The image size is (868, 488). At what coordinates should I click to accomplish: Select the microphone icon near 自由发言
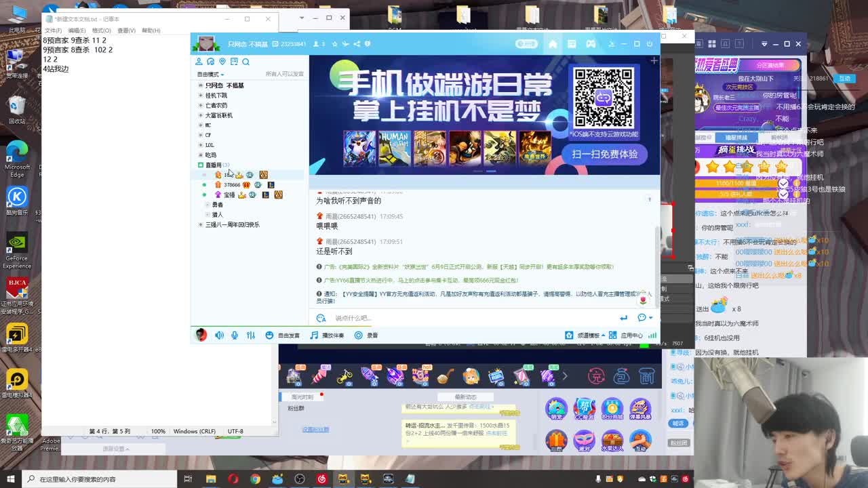[x=235, y=335]
